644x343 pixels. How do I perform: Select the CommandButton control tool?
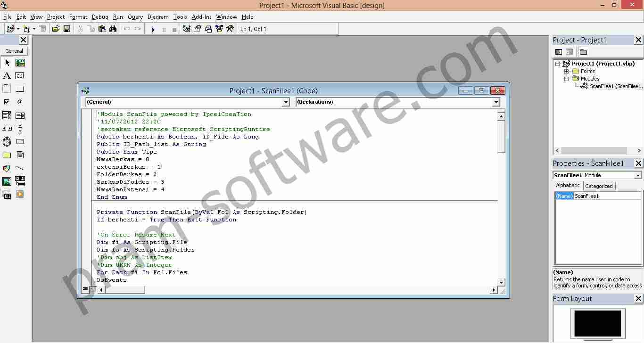[20, 89]
